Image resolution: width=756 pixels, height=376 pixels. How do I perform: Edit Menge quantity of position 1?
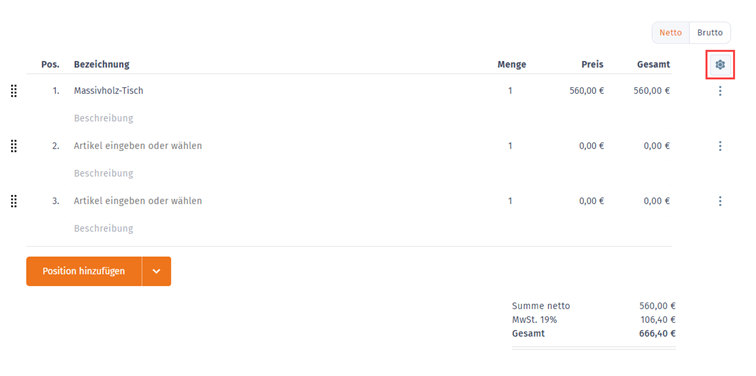[x=510, y=91]
